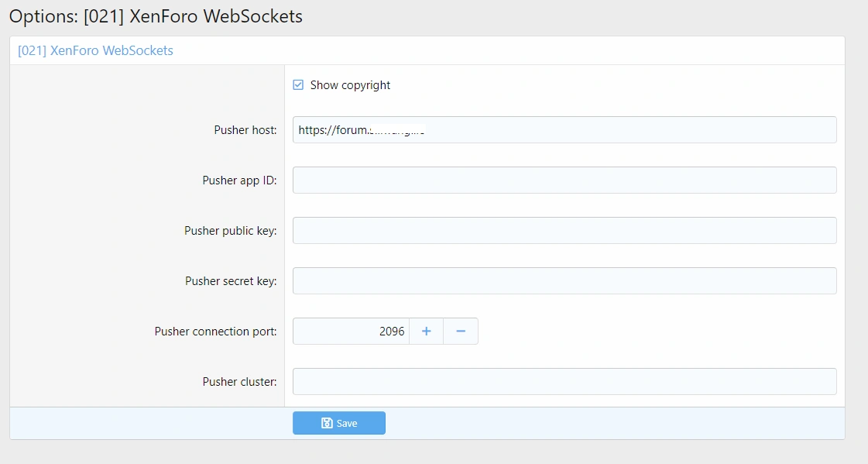Screen dimensions: 868x464
Task: Click into the Pusher app ID field
Action: [x=564, y=180]
